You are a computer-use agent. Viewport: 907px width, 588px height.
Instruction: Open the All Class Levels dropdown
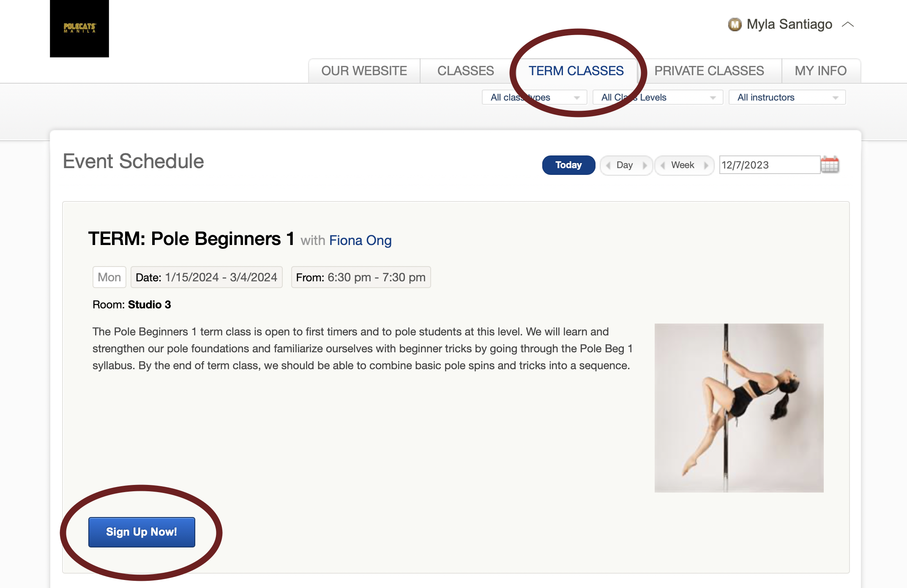point(658,98)
